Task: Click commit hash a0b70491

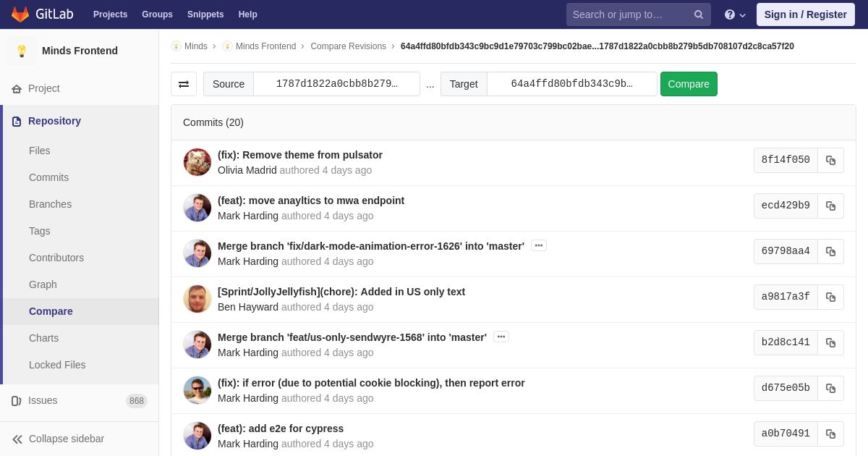Action: (x=786, y=434)
